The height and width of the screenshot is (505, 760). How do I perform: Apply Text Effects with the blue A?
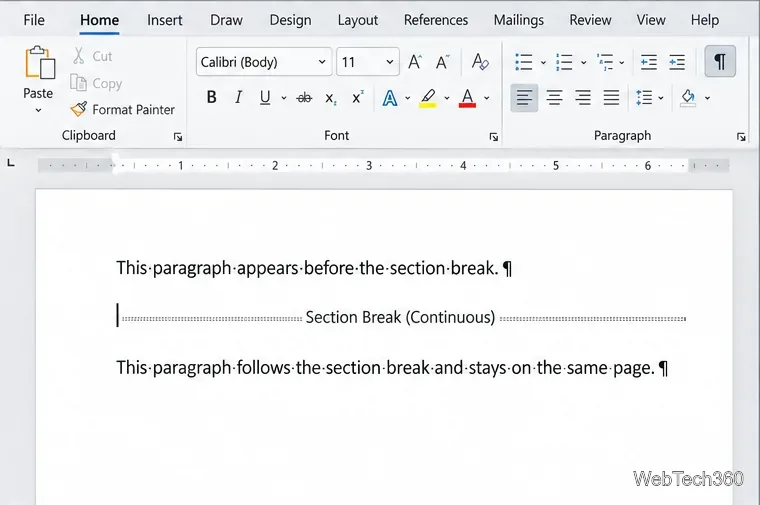point(390,98)
